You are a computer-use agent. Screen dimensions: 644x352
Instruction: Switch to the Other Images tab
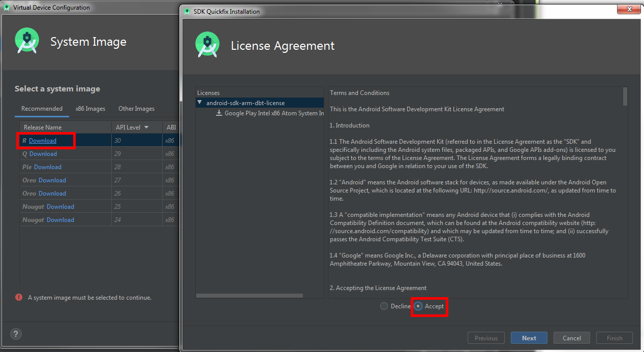point(136,109)
